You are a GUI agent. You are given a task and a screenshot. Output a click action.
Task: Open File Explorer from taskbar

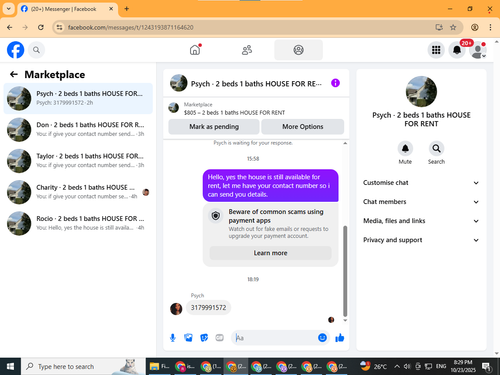tap(159, 366)
